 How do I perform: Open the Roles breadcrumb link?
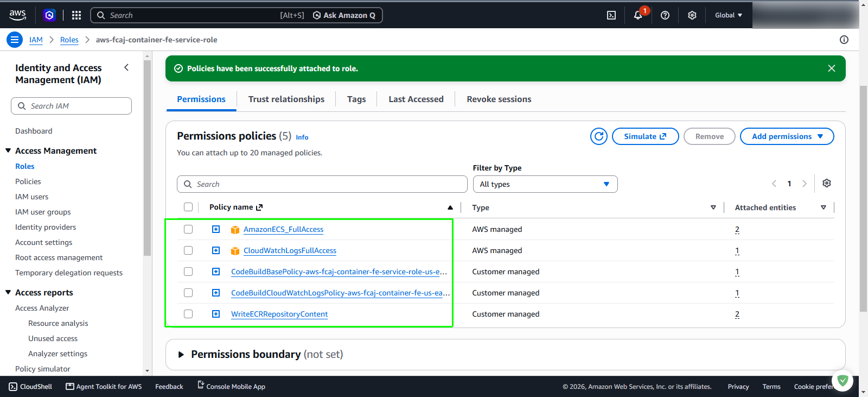point(69,40)
